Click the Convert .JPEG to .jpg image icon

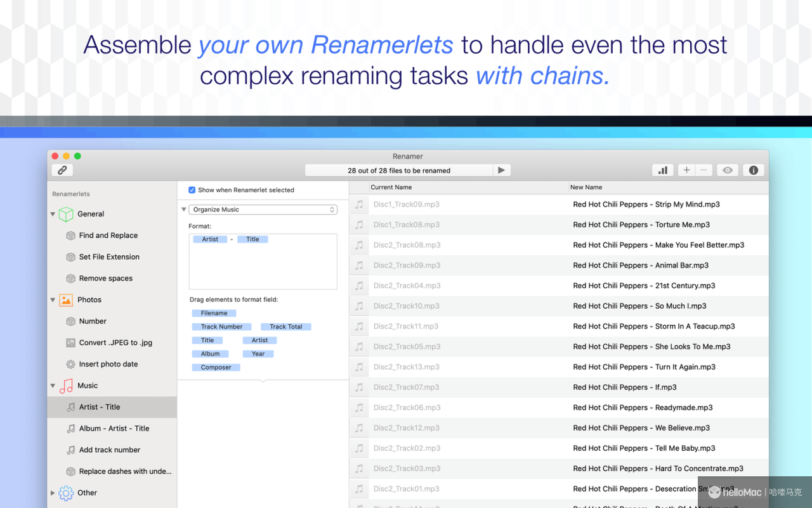coord(71,343)
